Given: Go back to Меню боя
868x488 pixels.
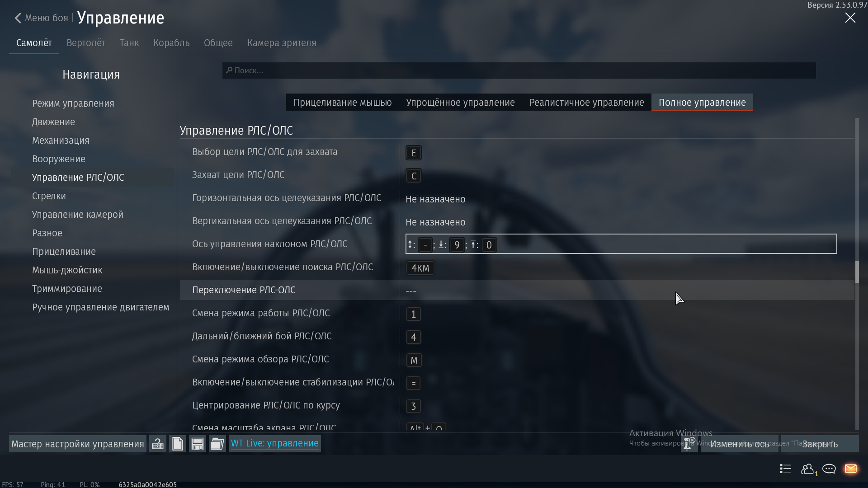Looking at the screenshot, I should 42,18.
